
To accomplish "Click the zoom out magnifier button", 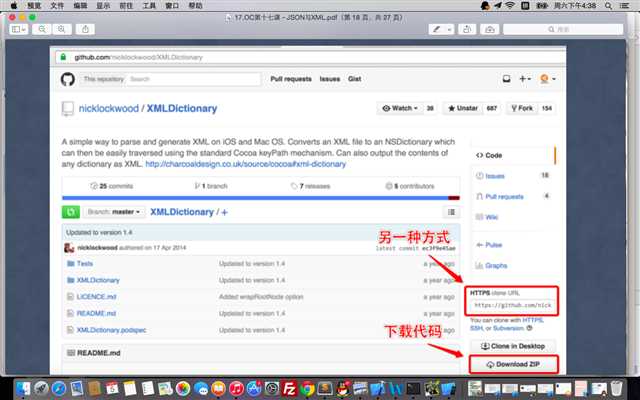I will pyautogui.click(x=42, y=29).
